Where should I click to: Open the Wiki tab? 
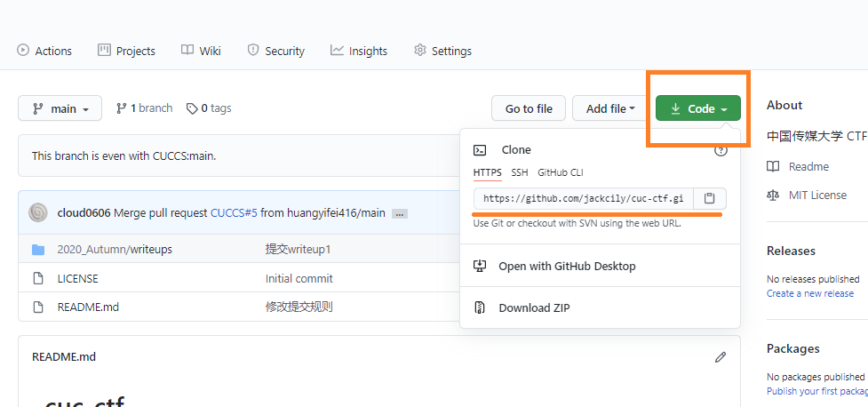201,51
